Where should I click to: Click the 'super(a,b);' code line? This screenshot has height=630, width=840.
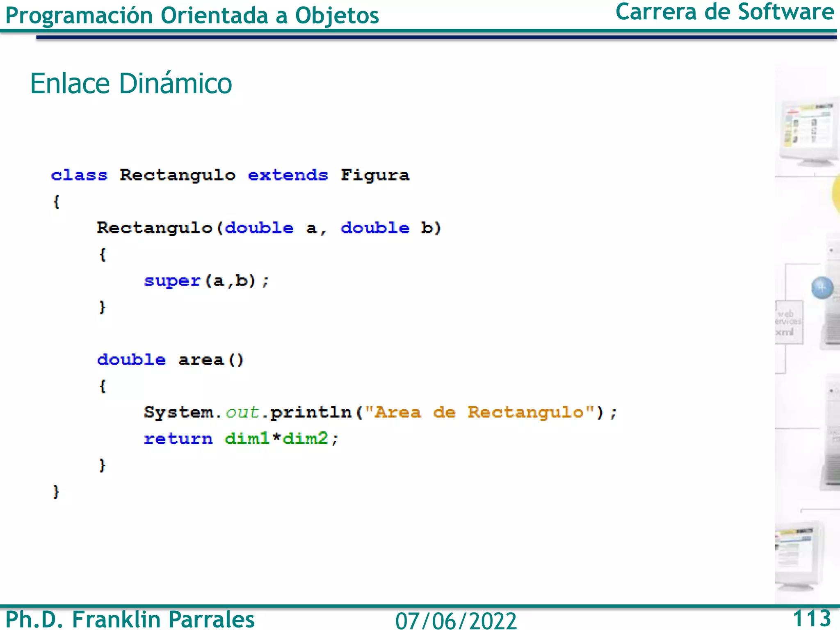point(207,281)
